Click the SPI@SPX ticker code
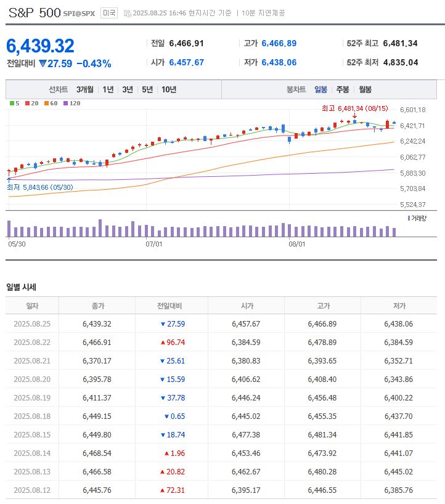Image resolution: width=445 pixels, height=504 pixels. pos(79,14)
